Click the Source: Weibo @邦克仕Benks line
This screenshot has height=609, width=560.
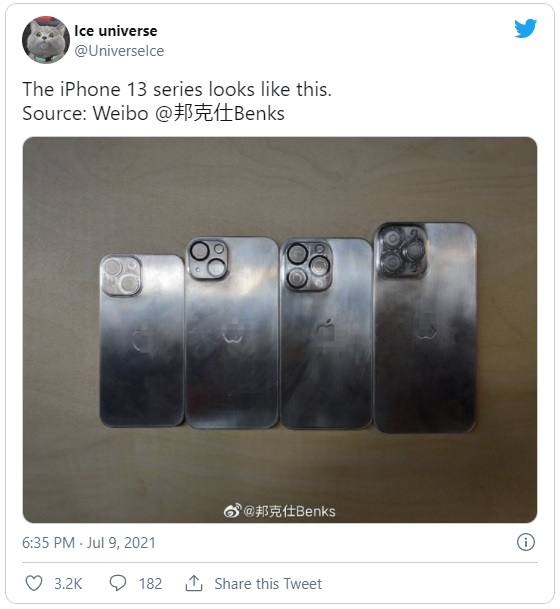pos(153,113)
